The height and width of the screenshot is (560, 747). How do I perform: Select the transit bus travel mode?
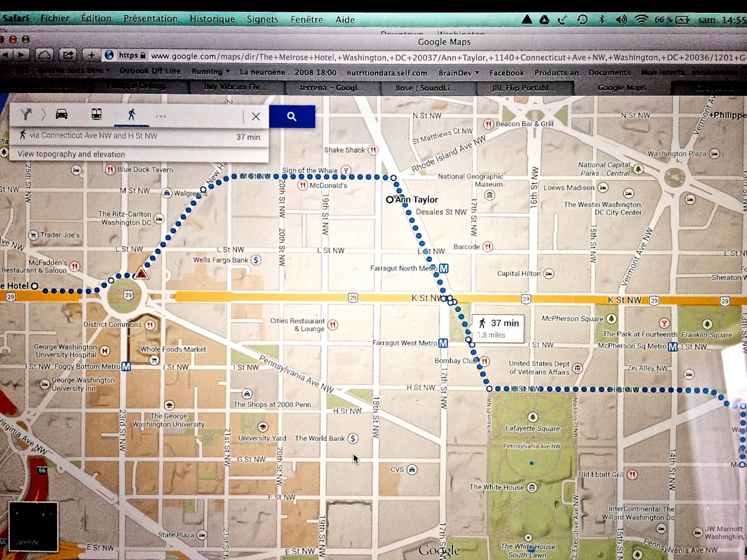click(96, 114)
